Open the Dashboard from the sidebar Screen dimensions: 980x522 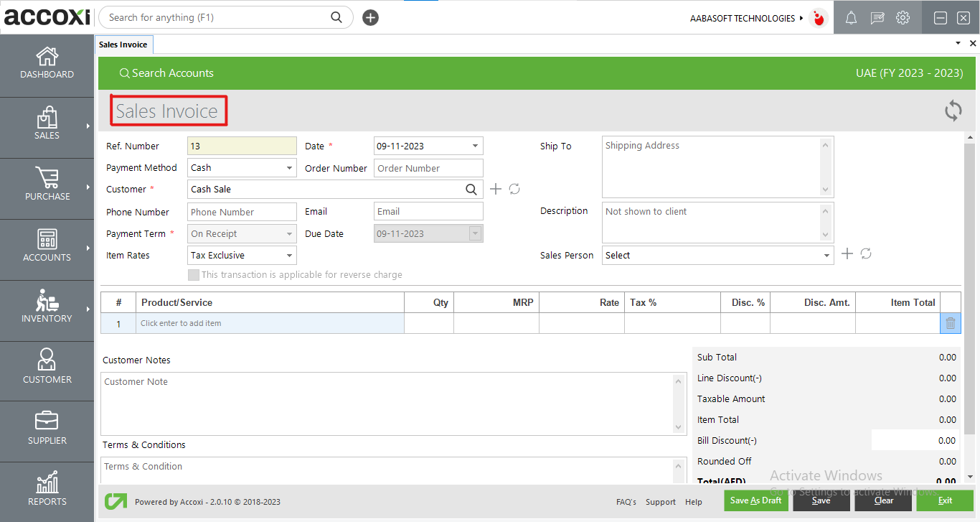(x=47, y=65)
